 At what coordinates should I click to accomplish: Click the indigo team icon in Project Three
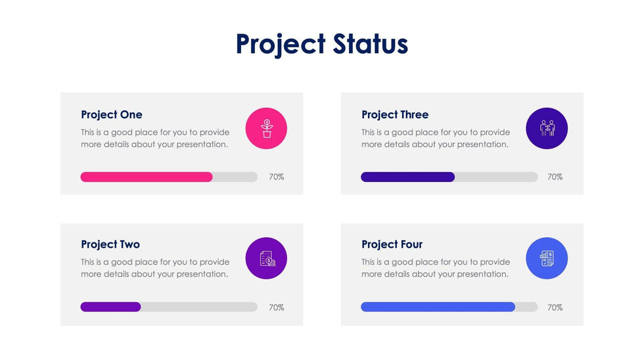tap(547, 128)
